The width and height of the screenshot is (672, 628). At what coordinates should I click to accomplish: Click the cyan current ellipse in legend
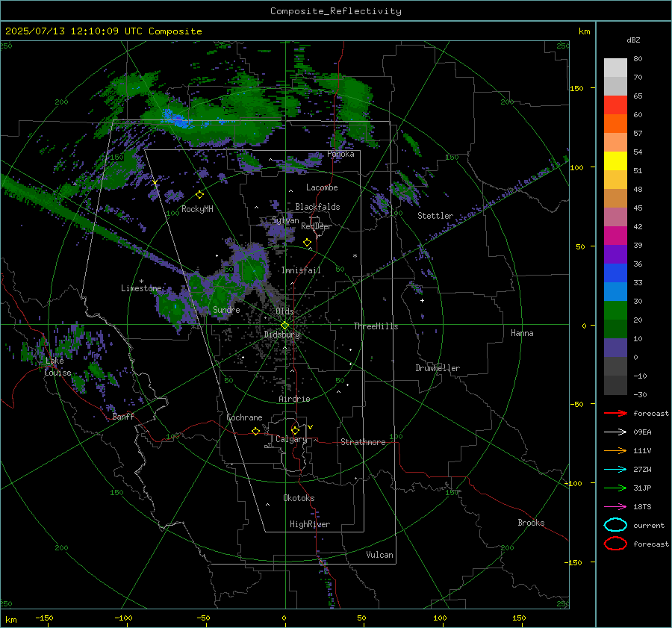point(615,525)
